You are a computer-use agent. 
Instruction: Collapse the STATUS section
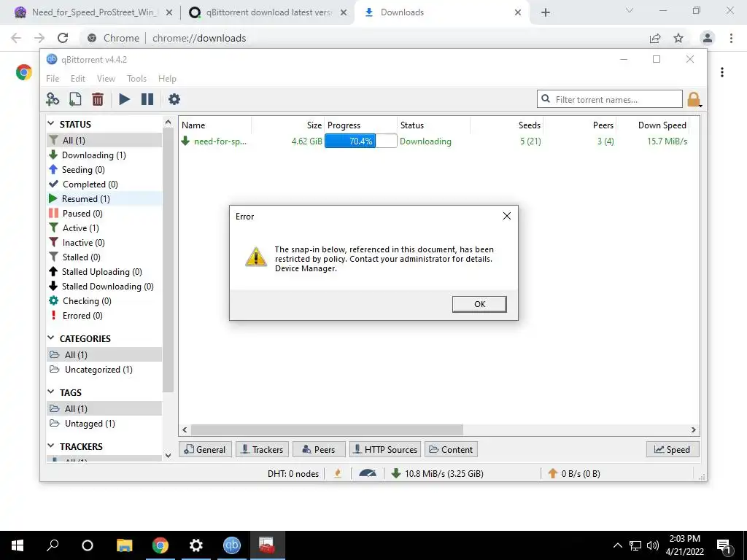(51, 123)
